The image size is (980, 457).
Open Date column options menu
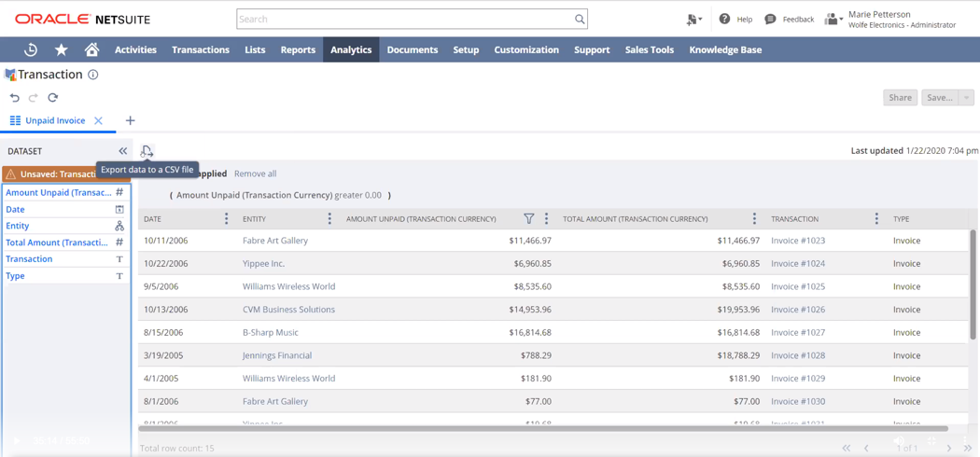pos(226,219)
